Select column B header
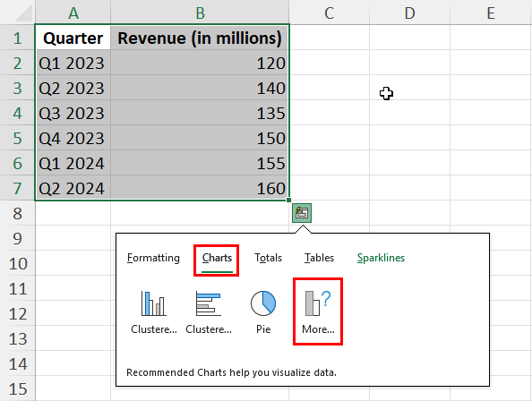The width and height of the screenshot is (532, 401). tap(200, 13)
